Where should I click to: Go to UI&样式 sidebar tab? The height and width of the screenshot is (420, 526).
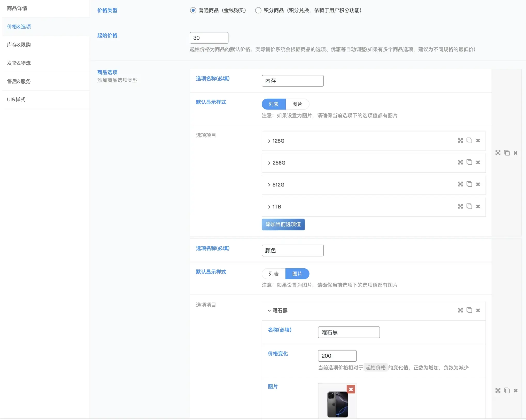tap(16, 99)
